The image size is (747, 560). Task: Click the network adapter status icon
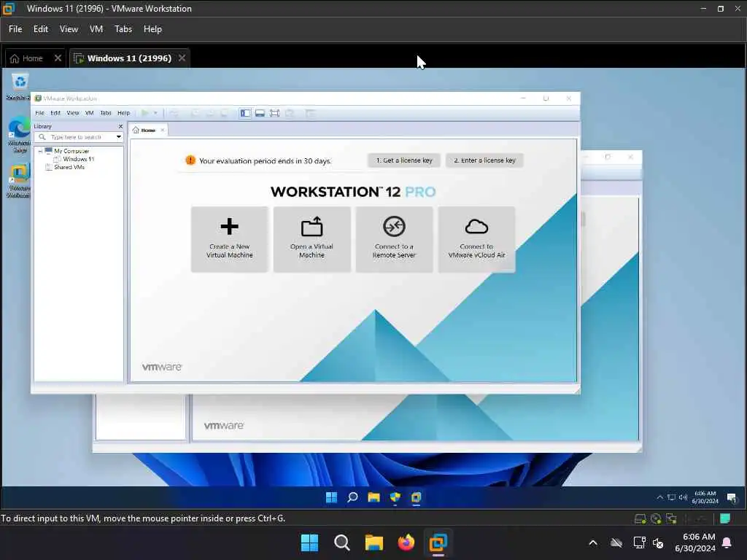pyautogui.click(x=671, y=518)
